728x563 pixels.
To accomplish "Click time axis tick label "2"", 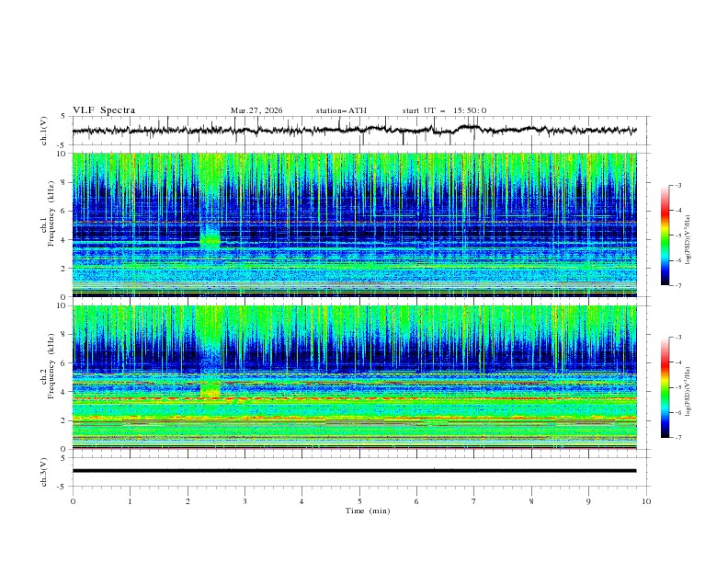I will click(x=188, y=501).
